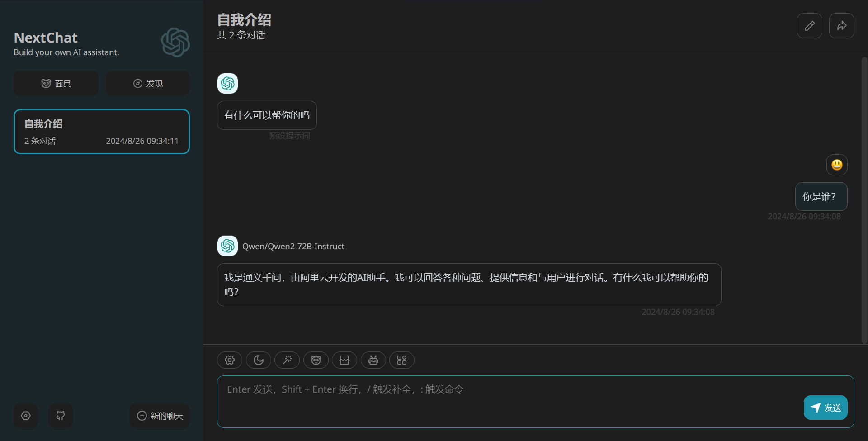Click the 预设提示词 label

290,136
